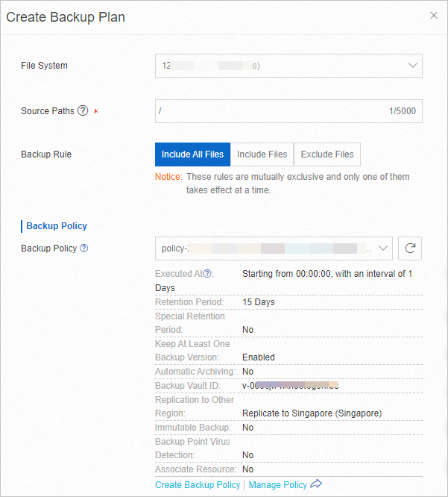Click the Backup Policy help question mark
The width and height of the screenshot is (448, 497).
pos(84,248)
